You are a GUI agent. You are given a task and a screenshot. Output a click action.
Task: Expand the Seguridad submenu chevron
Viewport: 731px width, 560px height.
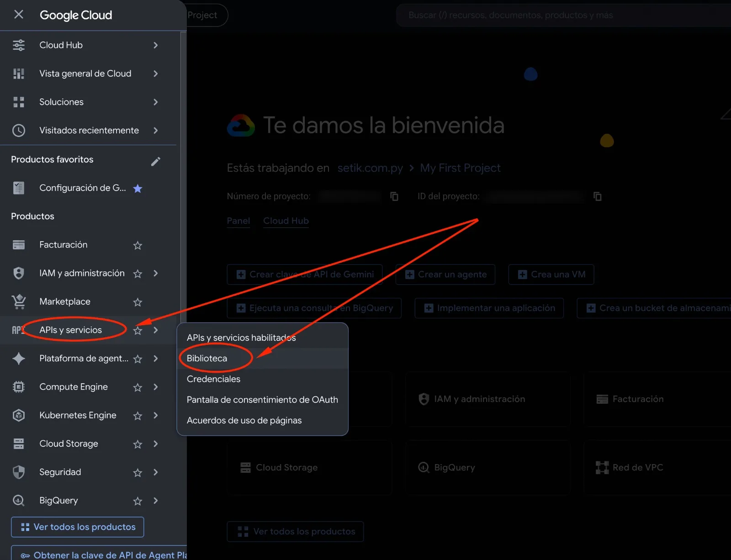[156, 472]
